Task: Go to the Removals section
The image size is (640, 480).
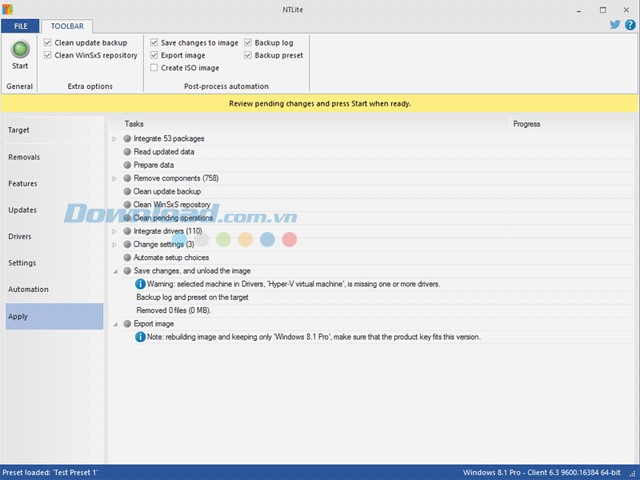Action: tap(24, 157)
